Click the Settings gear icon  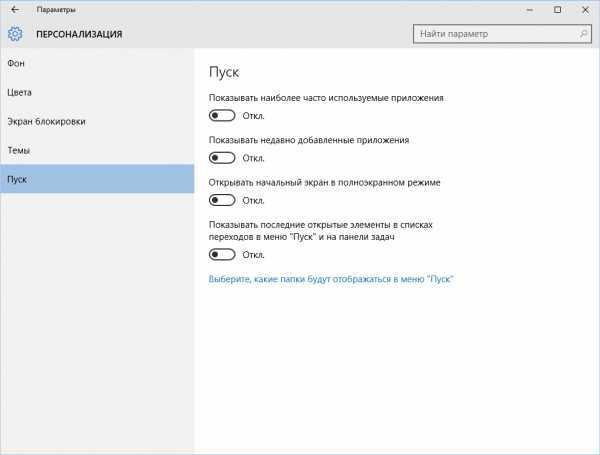tap(15, 34)
